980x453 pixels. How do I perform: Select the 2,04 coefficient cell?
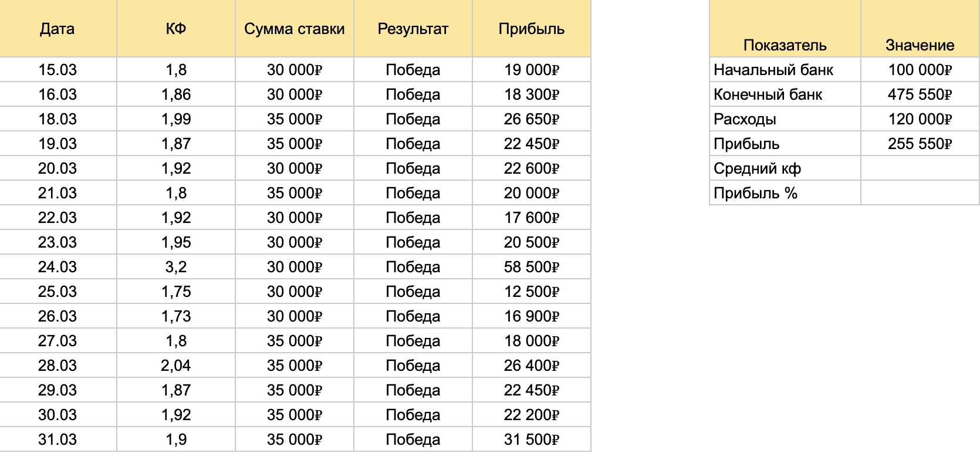pos(176,366)
